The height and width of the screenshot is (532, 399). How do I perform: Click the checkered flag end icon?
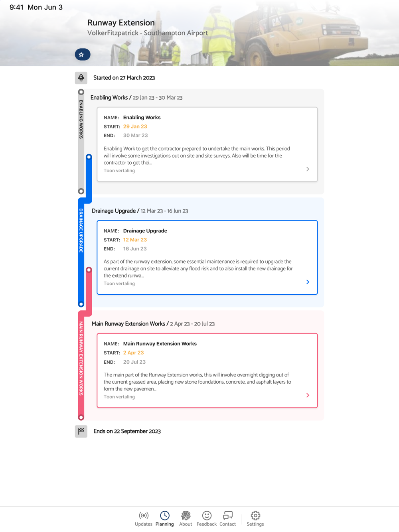(81, 431)
